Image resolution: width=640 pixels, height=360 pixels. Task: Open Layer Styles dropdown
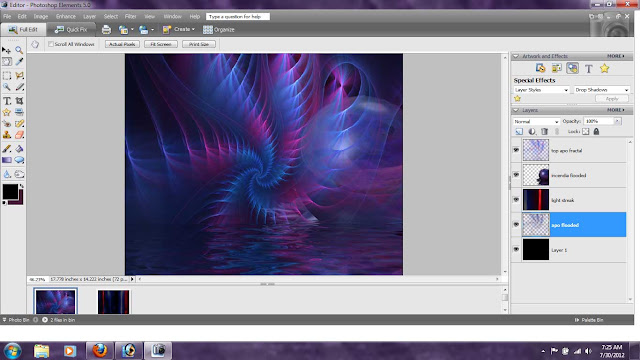coord(541,90)
